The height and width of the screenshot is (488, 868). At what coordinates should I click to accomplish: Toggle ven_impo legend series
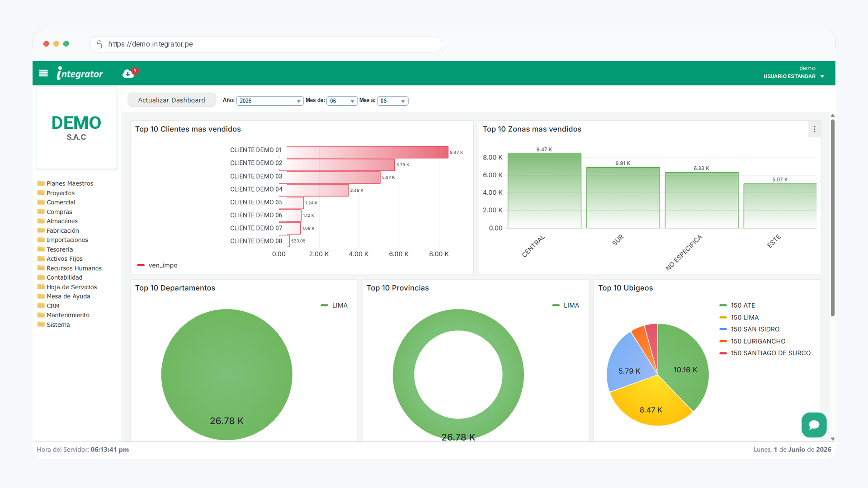157,265
